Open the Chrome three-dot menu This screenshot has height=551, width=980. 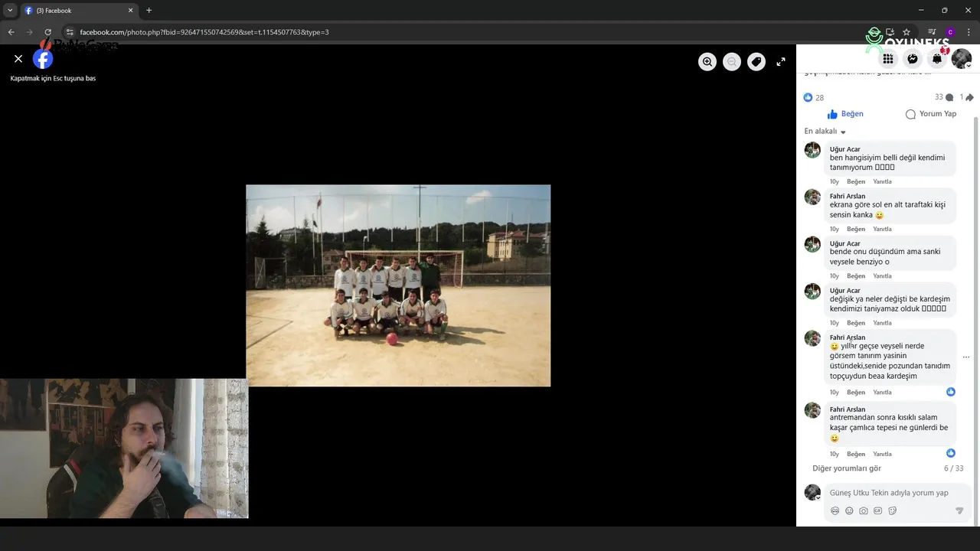[969, 32]
